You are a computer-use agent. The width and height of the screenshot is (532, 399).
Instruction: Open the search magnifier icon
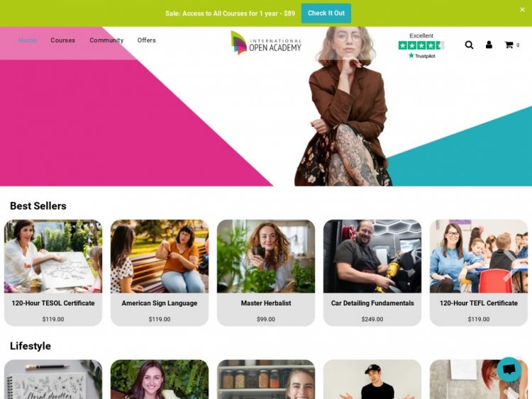pyautogui.click(x=469, y=45)
